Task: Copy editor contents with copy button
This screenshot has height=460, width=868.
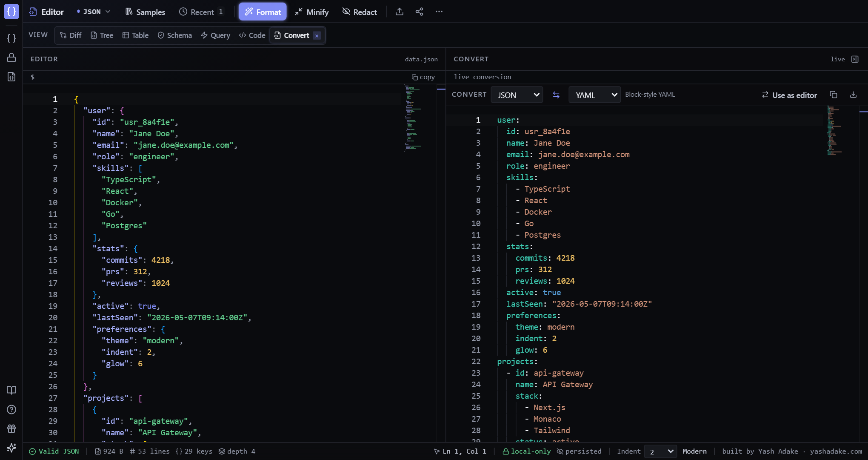Action: pyautogui.click(x=423, y=77)
